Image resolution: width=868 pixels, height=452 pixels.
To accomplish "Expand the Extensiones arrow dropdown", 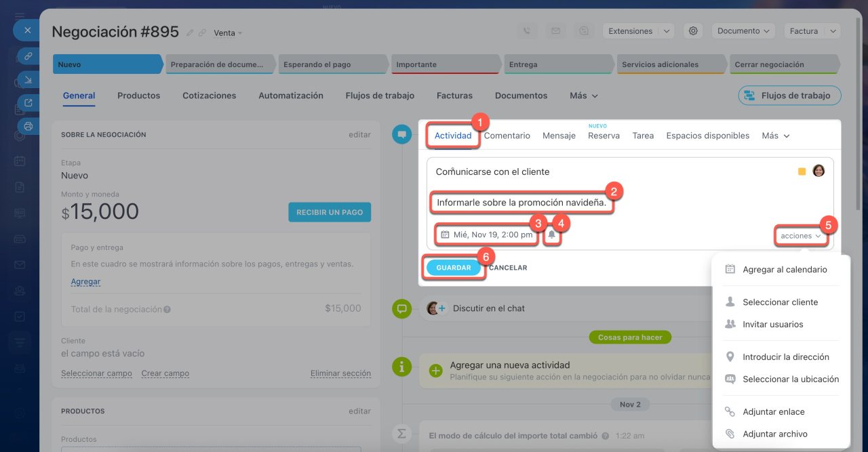I will click(666, 31).
